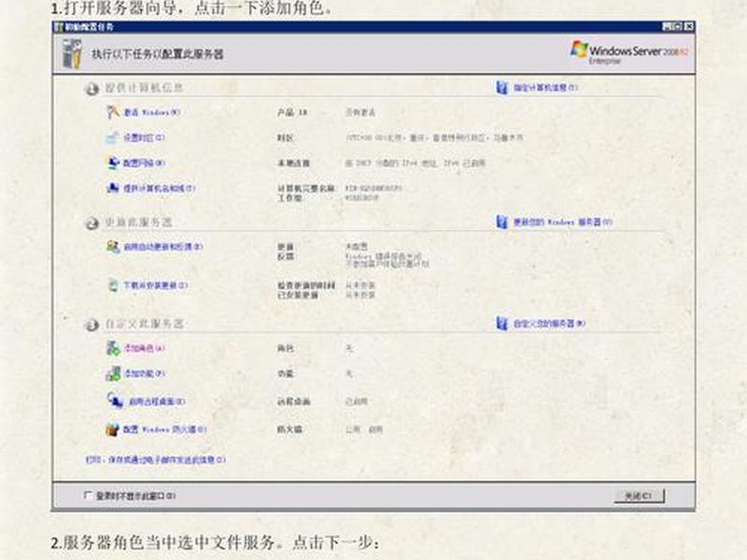Click the Set time zone icon

tap(112, 137)
